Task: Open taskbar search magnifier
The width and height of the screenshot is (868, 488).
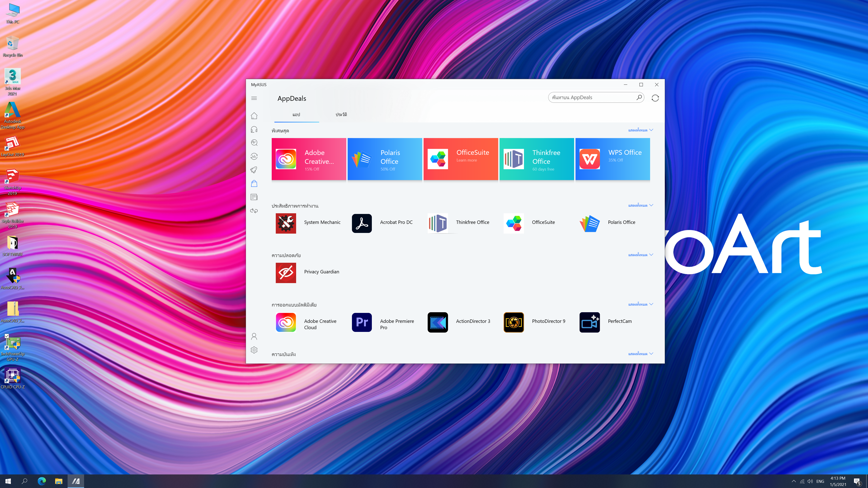Action: point(24,481)
